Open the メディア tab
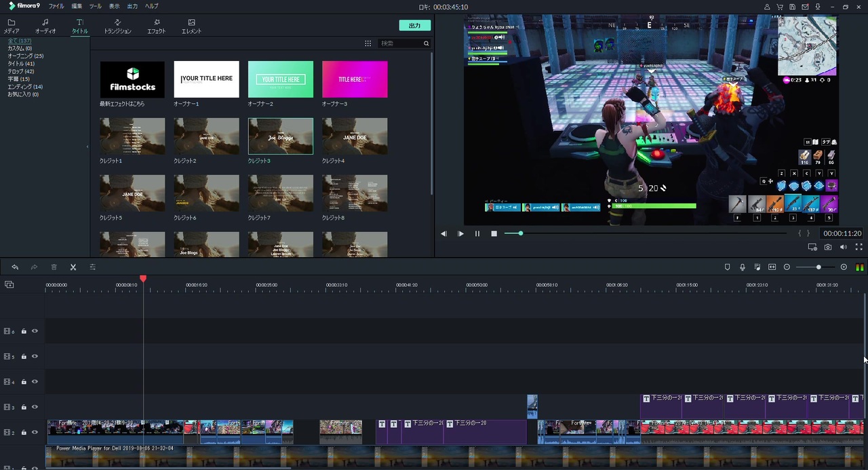 click(12, 26)
